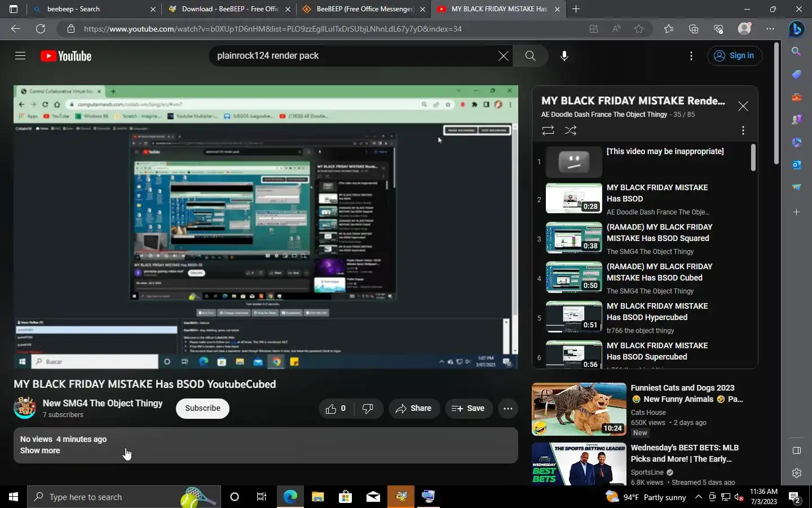Screen dimensions: 812x508
Task: Open the playlist title MY BLACK FRIDAY MISTAKE Rende...
Action: pos(633,101)
